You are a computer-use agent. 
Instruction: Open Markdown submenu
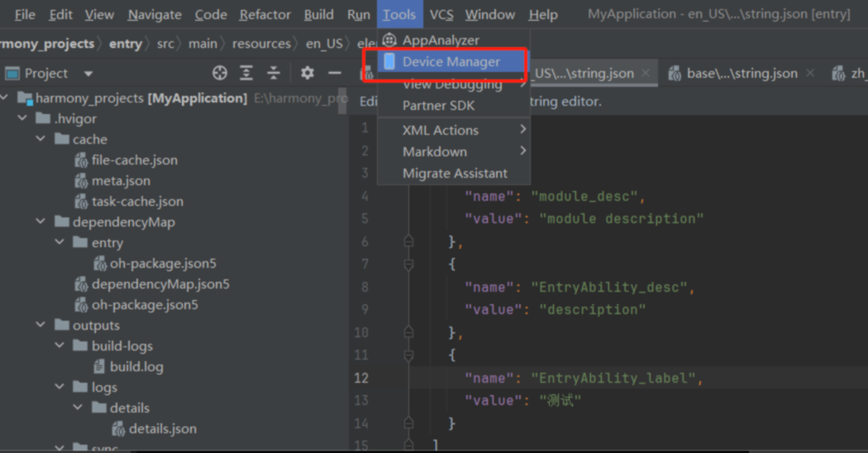point(453,152)
